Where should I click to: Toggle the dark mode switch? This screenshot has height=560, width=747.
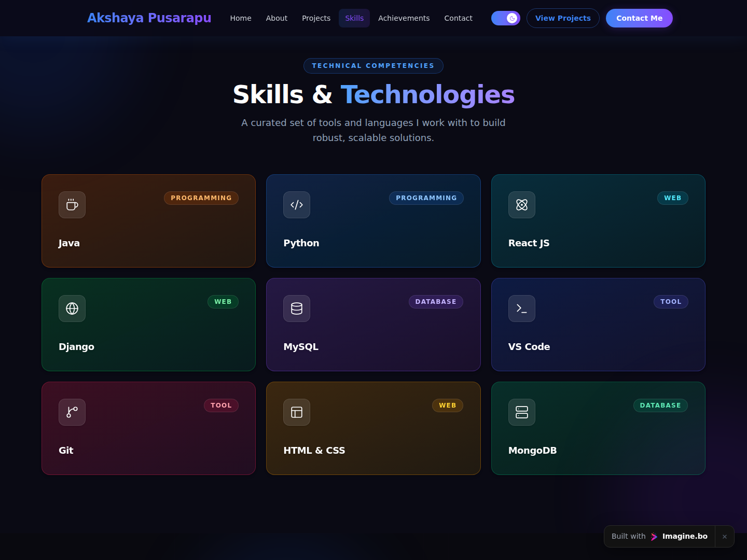point(506,18)
